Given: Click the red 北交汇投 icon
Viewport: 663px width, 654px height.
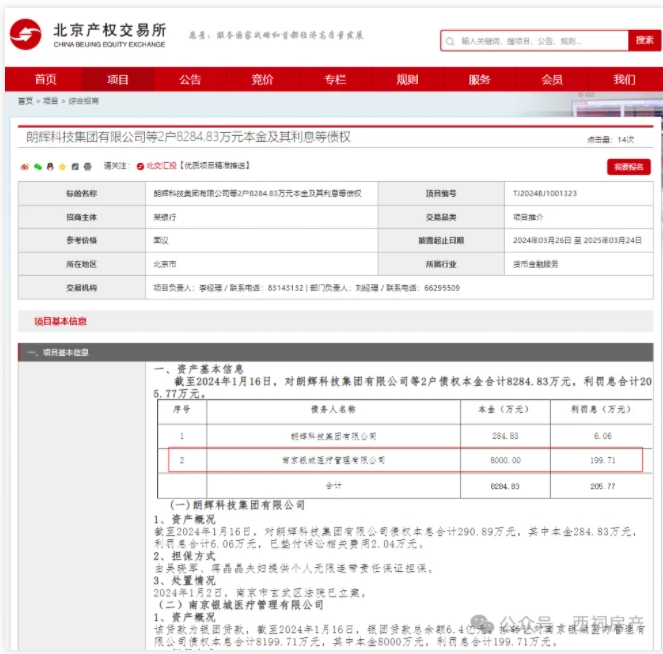Looking at the screenshot, I should click(x=140, y=167).
